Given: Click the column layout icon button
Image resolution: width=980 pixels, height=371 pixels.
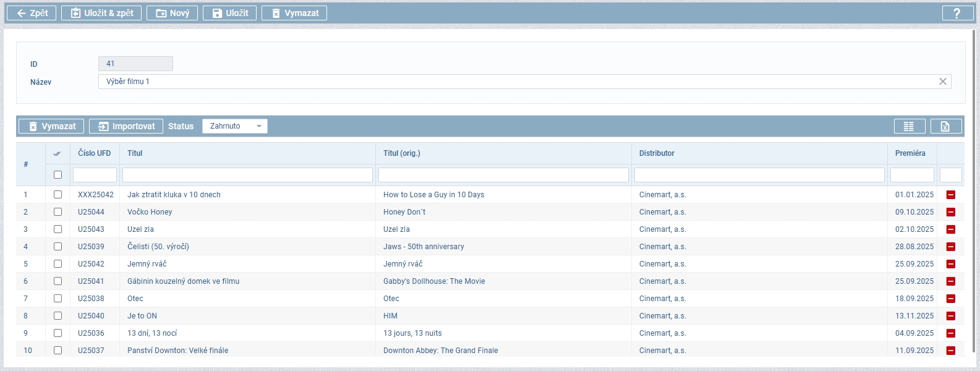Looking at the screenshot, I should tap(909, 126).
